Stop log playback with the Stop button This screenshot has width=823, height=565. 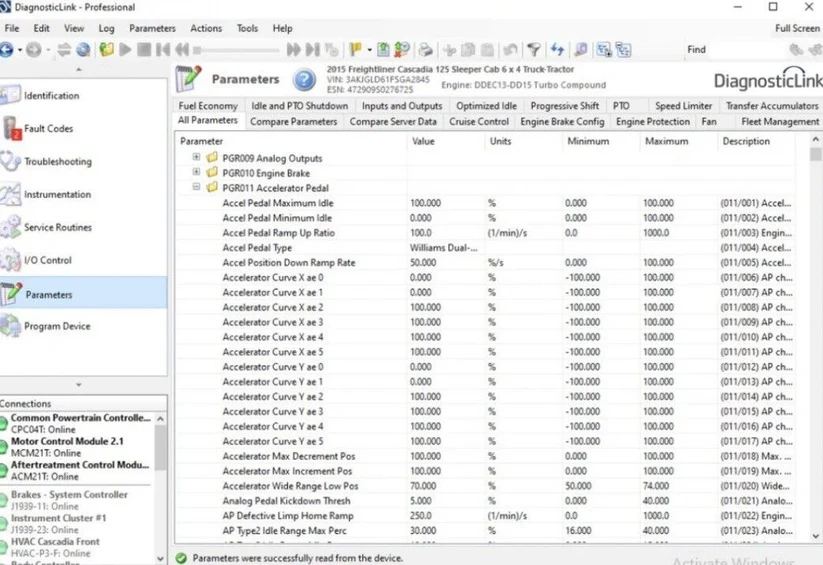pos(144,50)
